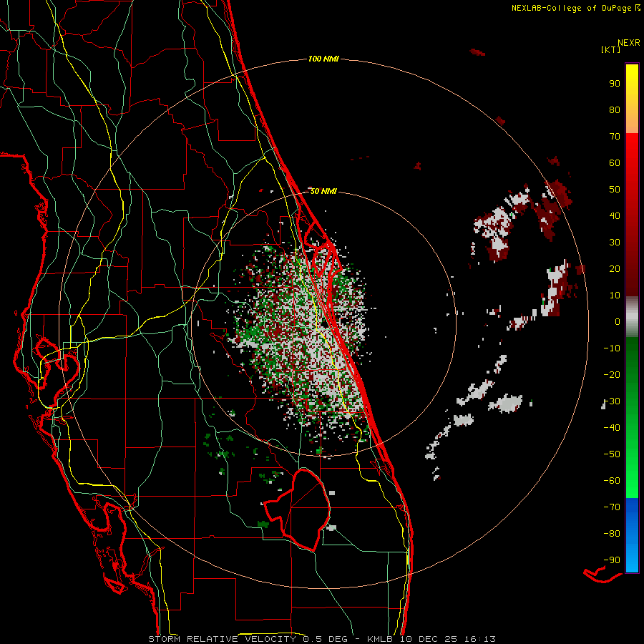Click the NEXR label at top right
The image size is (644, 644).
tap(629, 43)
